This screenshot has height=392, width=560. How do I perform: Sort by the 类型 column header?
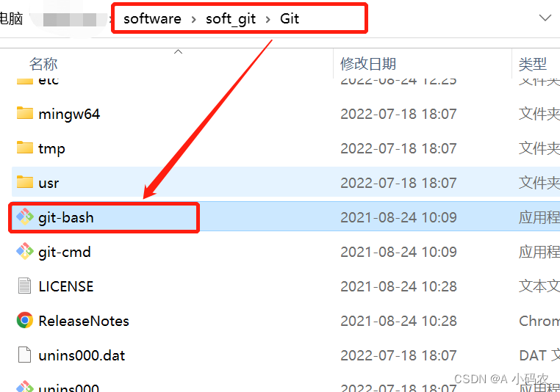pos(533,64)
